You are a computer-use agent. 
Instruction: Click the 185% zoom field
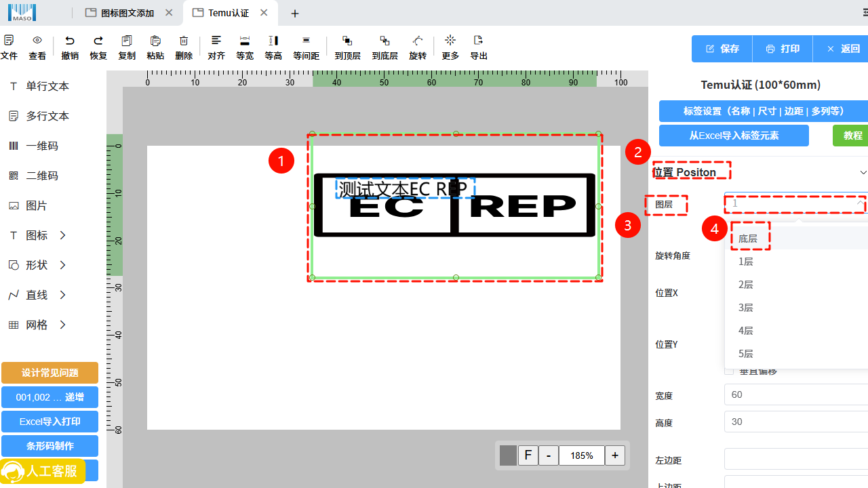click(x=582, y=455)
